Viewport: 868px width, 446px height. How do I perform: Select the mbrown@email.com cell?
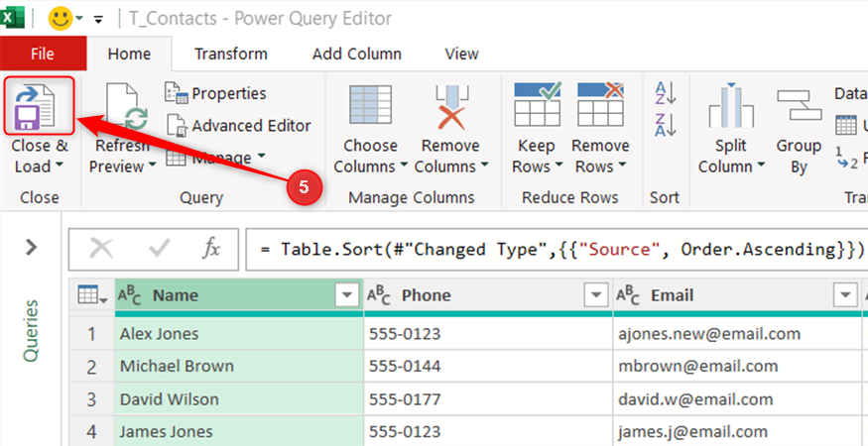(737, 366)
